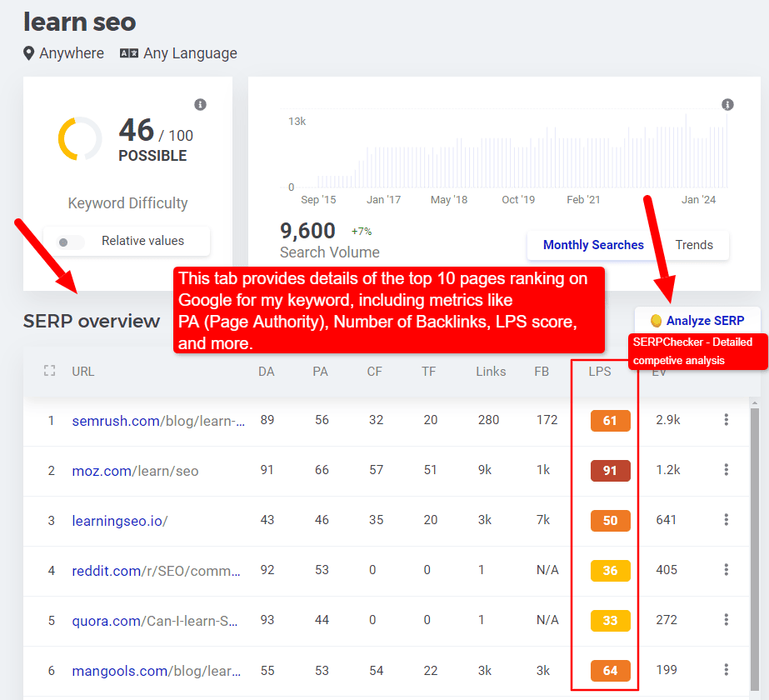Sort by the LPS column header
The image size is (769, 700).
(x=600, y=372)
